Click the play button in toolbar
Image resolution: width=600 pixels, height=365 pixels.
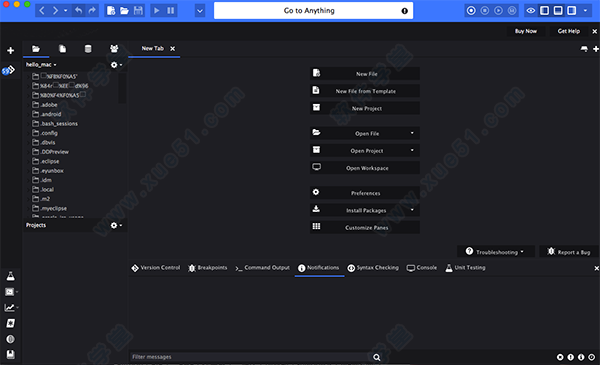tap(157, 11)
